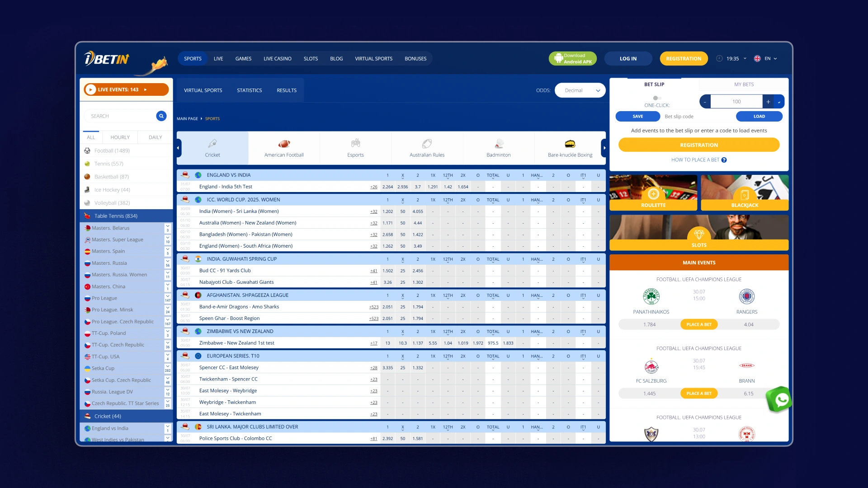Place a bet on Panathinaikos vs Rangers
Viewport: 868px width, 488px height.
[699, 324]
